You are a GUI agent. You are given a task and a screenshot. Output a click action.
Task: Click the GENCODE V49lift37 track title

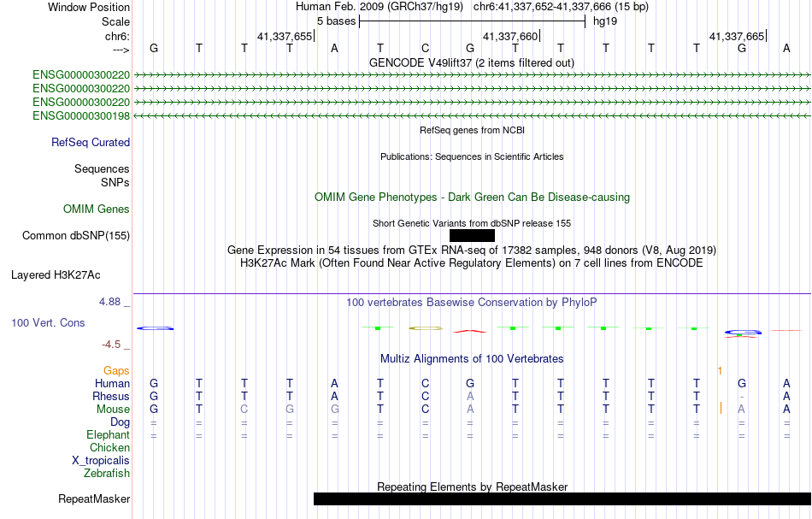[x=472, y=63]
